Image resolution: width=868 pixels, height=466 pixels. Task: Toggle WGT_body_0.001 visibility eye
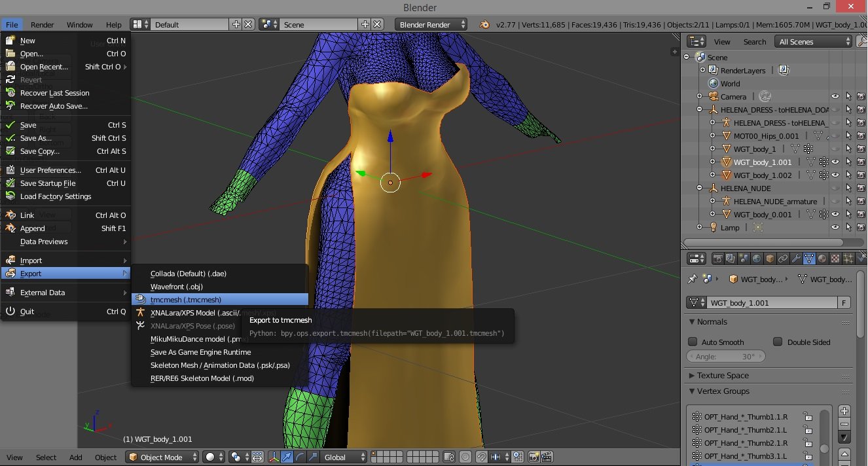(835, 214)
